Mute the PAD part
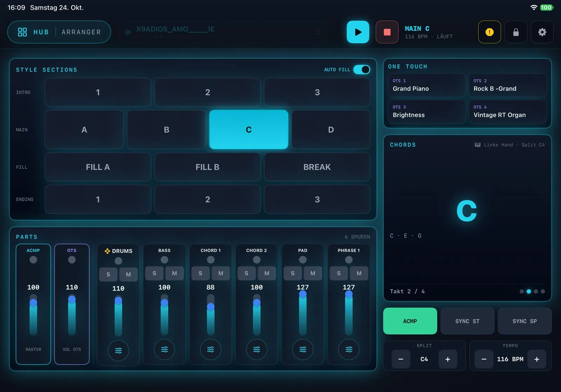The width and height of the screenshot is (561, 392). pos(313,273)
